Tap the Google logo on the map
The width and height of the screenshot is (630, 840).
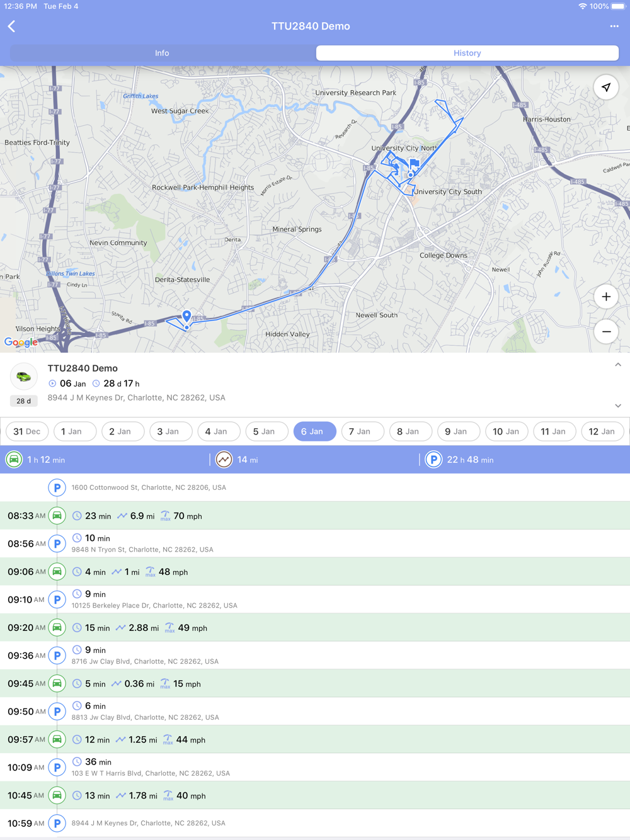pyautogui.click(x=21, y=342)
